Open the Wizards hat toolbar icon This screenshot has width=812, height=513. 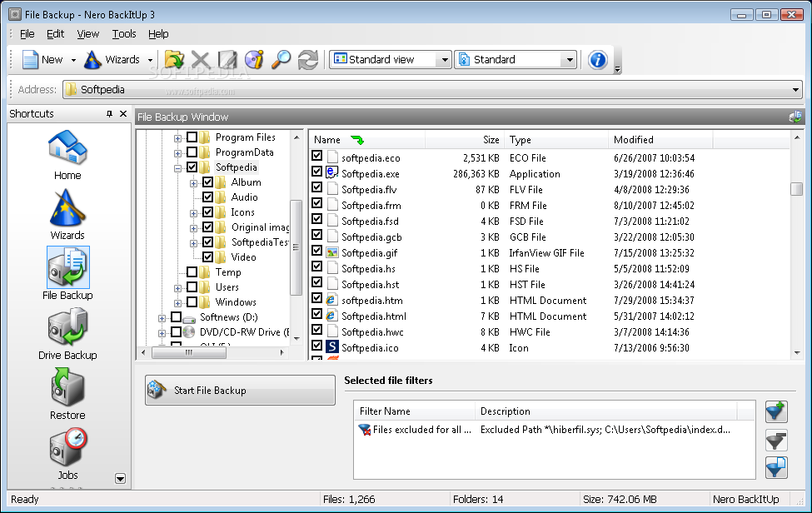point(92,59)
